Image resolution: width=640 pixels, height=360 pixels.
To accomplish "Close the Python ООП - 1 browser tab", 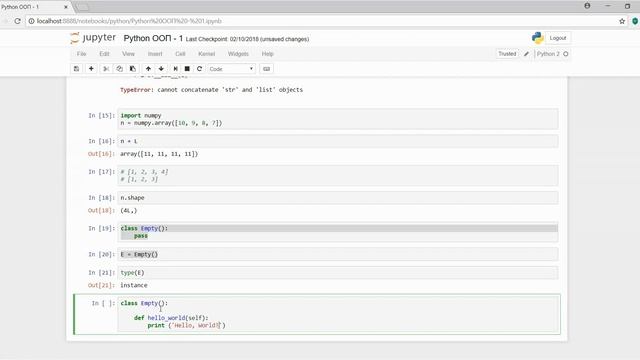I will pos(66,7).
